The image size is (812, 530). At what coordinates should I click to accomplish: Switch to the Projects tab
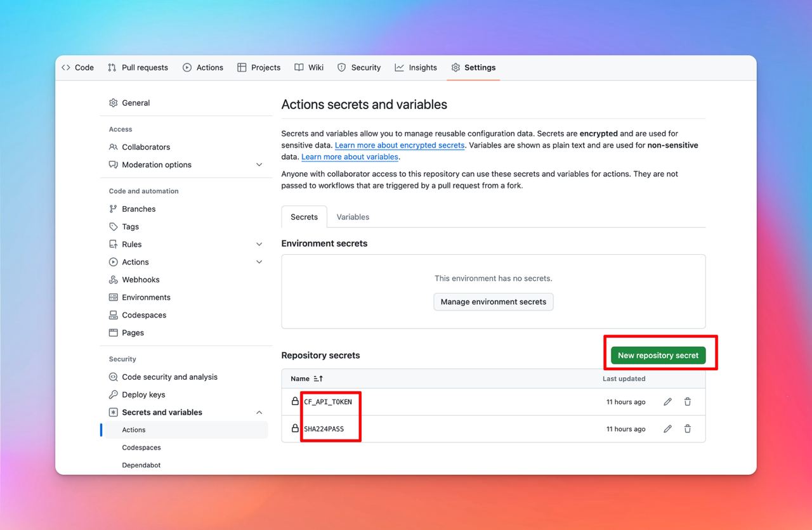[x=259, y=67]
